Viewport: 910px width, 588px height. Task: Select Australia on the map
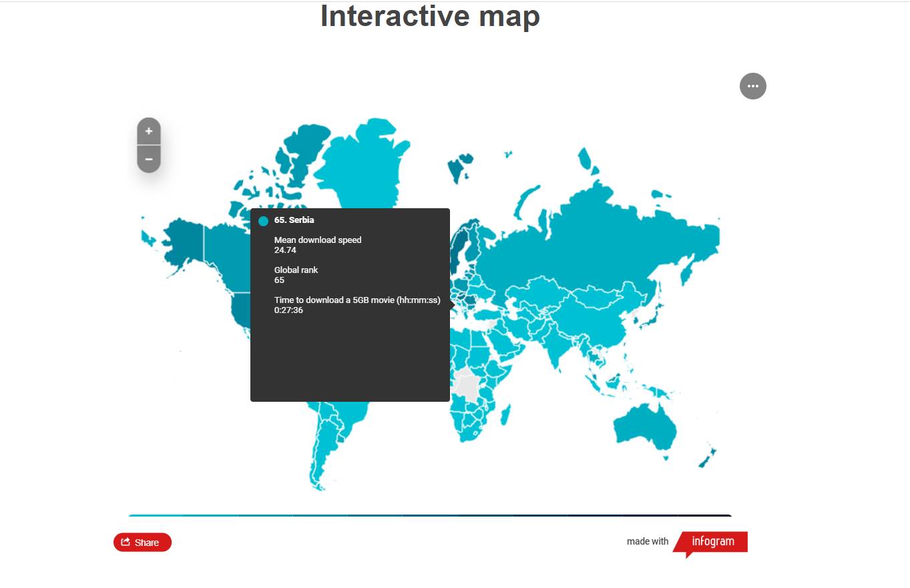[x=644, y=425]
